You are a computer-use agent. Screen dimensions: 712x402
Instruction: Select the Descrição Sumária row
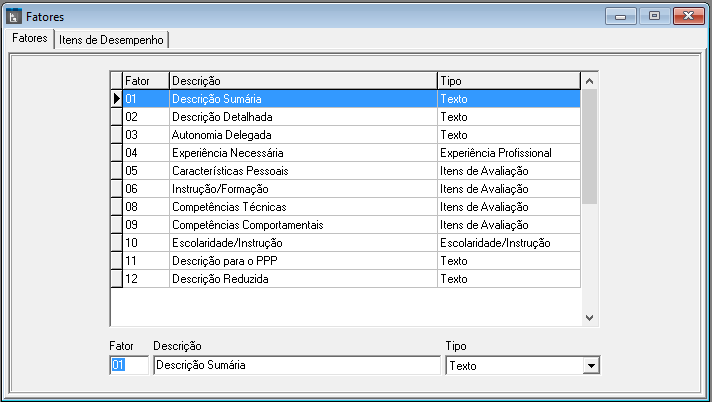click(x=346, y=99)
